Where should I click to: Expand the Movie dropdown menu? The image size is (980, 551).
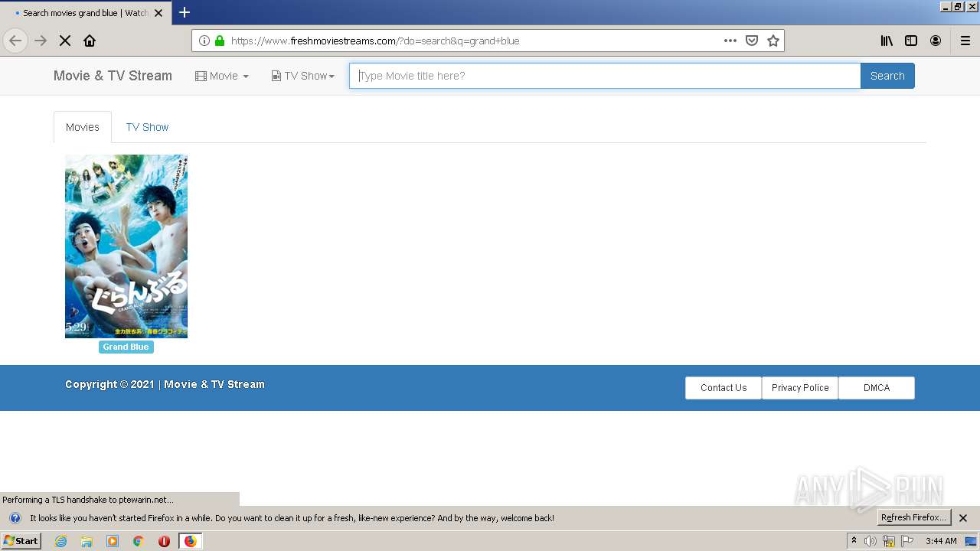pos(222,76)
